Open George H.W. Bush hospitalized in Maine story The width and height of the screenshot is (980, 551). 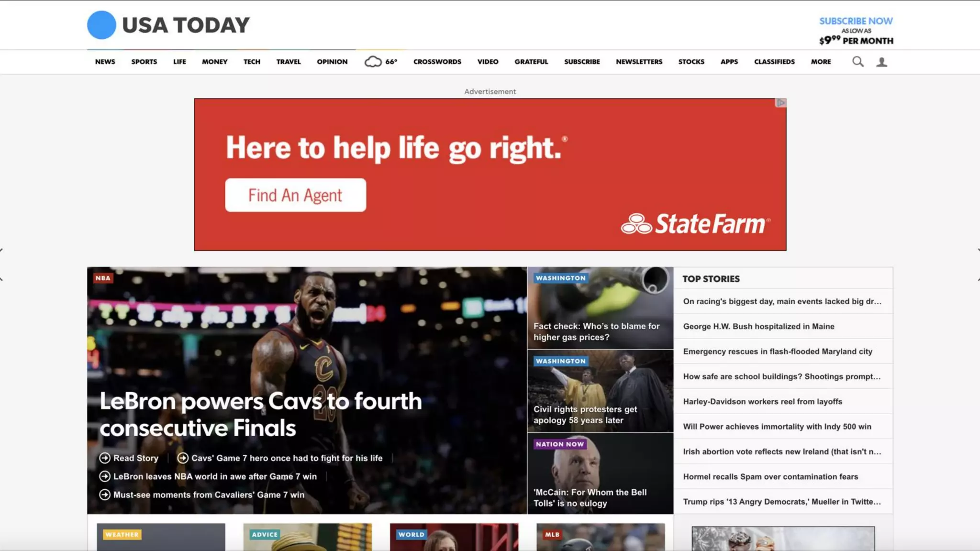(758, 326)
